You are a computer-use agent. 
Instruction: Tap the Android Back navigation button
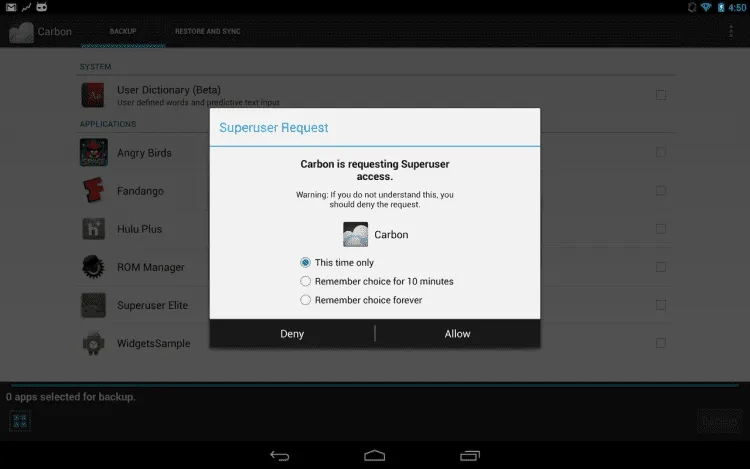(279, 456)
